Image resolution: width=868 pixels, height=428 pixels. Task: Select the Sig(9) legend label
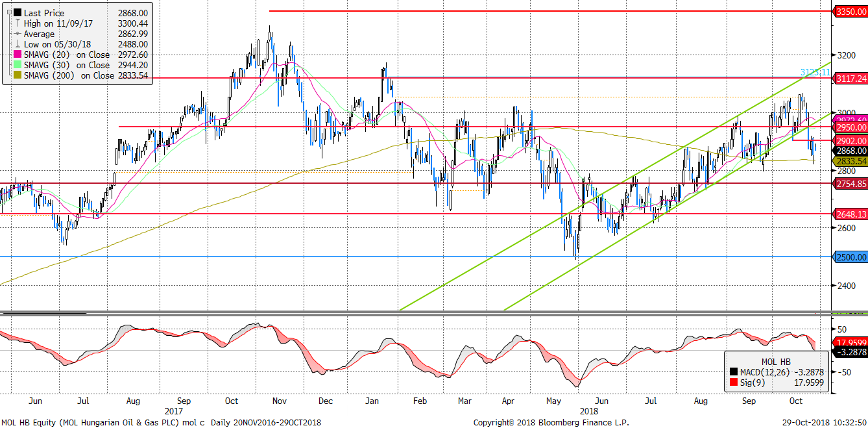point(751,382)
